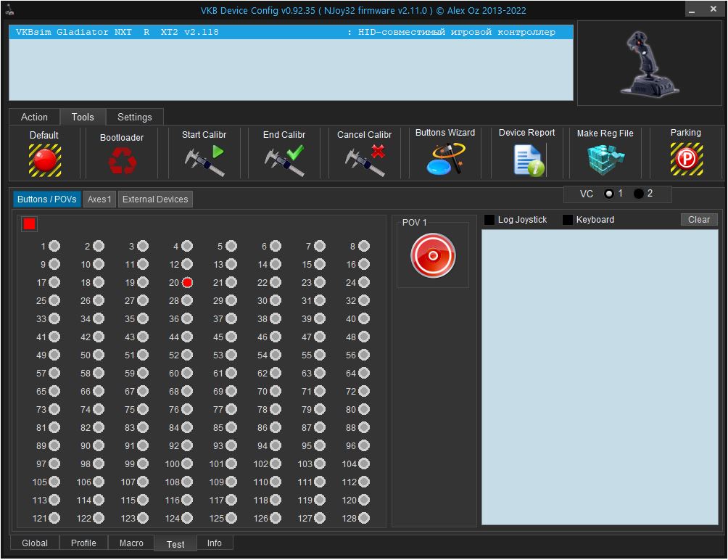Image resolution: width=728 pixels, height=560 pixels.
Task: Switch to the Axes1 tab
Action: click(99, 199)
